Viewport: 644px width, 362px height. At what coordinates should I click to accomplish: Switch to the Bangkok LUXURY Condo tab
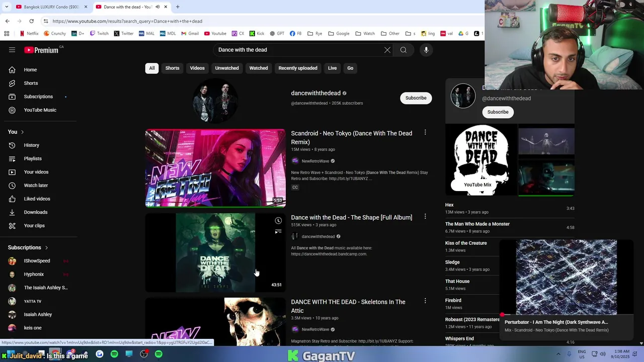point(50,7)
